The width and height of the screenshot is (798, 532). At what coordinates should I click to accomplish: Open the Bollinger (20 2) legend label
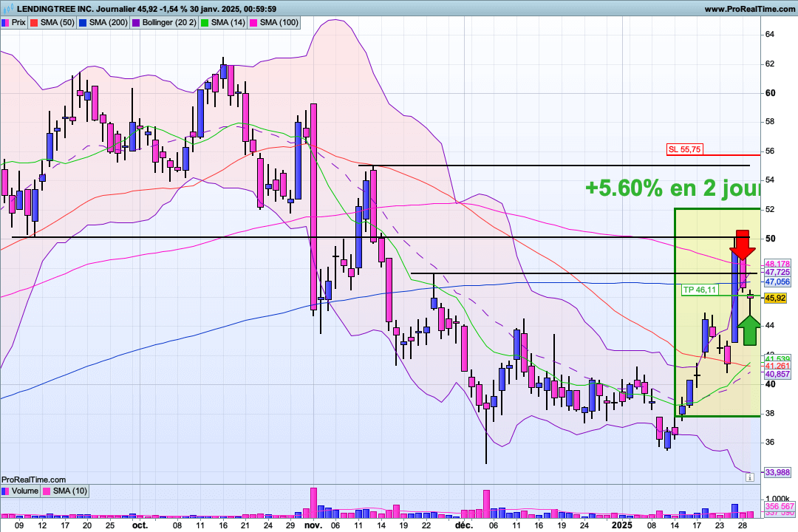pos(169,22)
